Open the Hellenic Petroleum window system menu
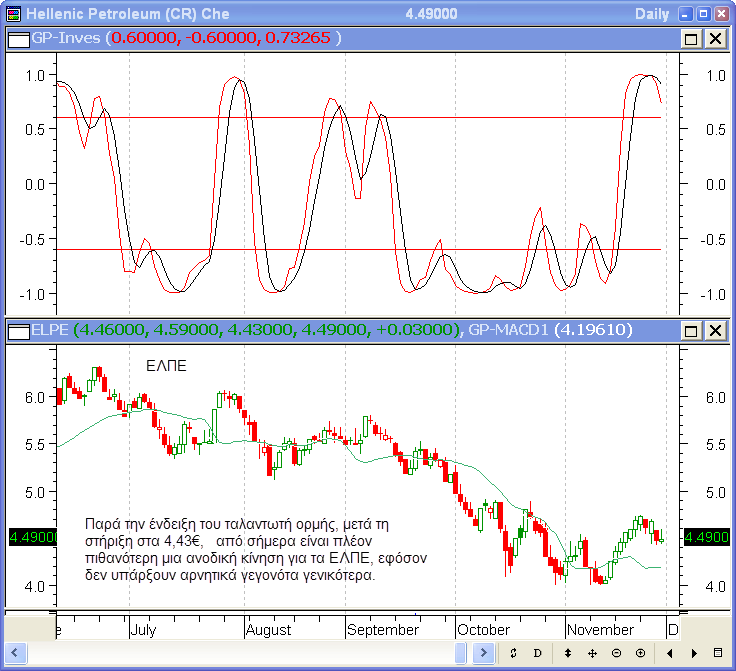 pyautogui.click(x=11, y=13)
